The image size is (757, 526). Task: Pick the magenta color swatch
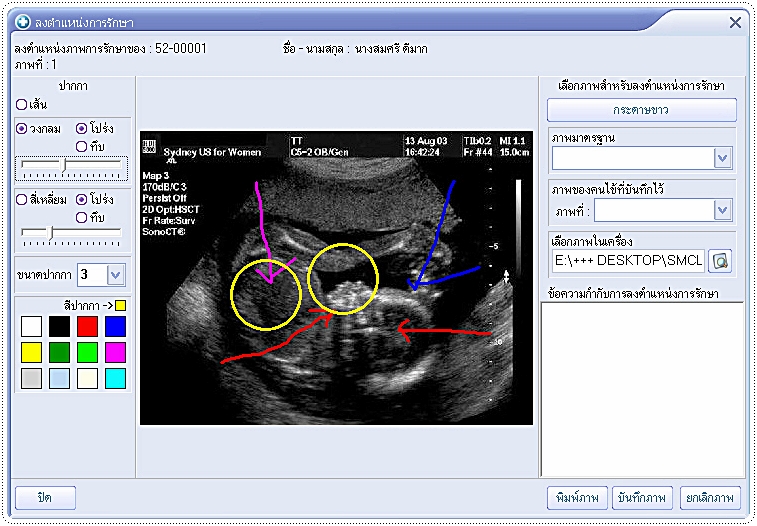(115, 353)
